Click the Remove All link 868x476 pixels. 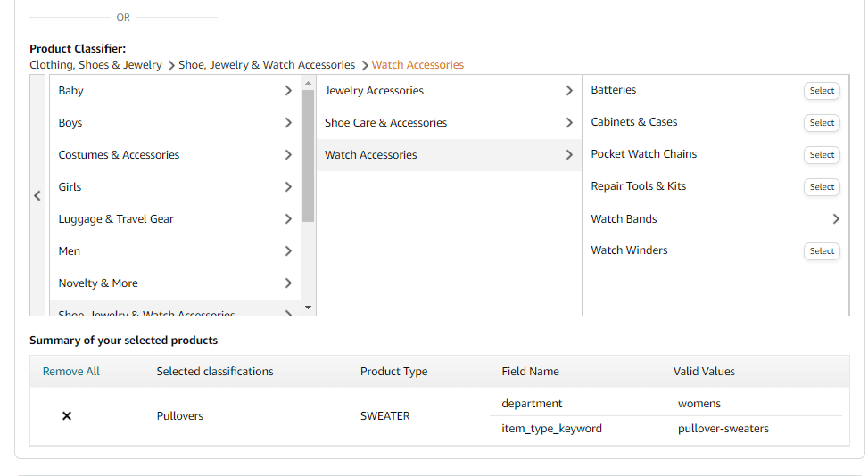coord(71,372)
